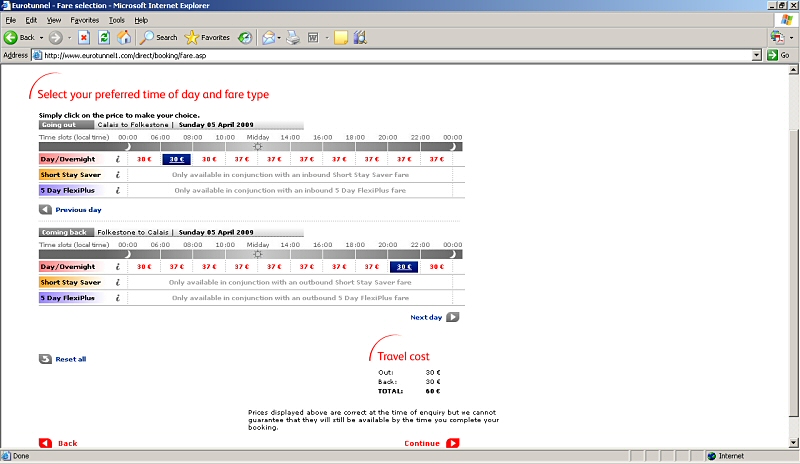Click the Previous day arrow icon
Image resolution: width=800 pixels, height=464 pixels.
(45, 209)
